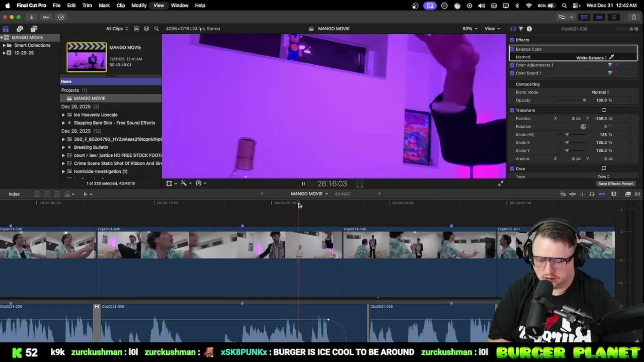644x362 pixels.
Task: Toggle the Crop checkbox
Action: click(x=512, y=168)
